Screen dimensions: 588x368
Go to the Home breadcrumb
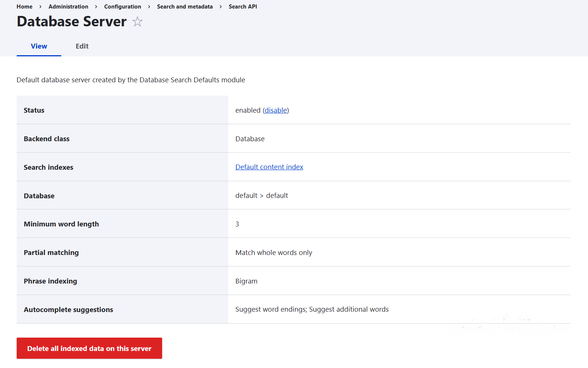click(x=24, y=7)
